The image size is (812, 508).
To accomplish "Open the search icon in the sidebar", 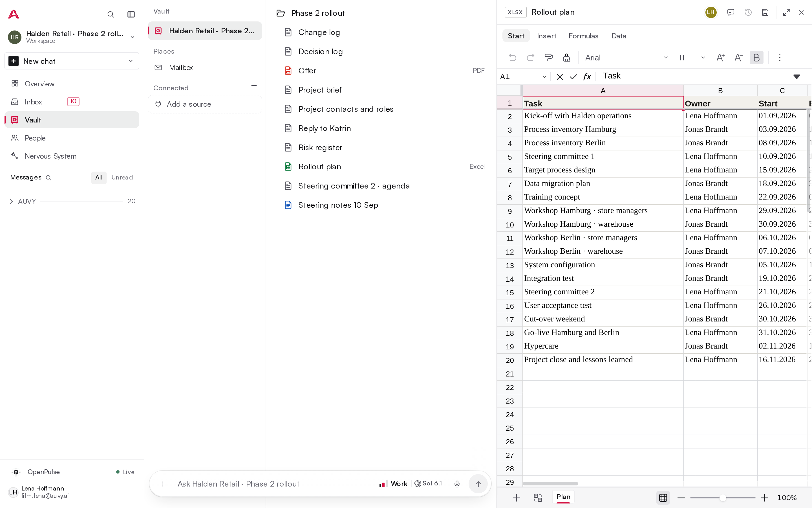I will coord(111,14).
